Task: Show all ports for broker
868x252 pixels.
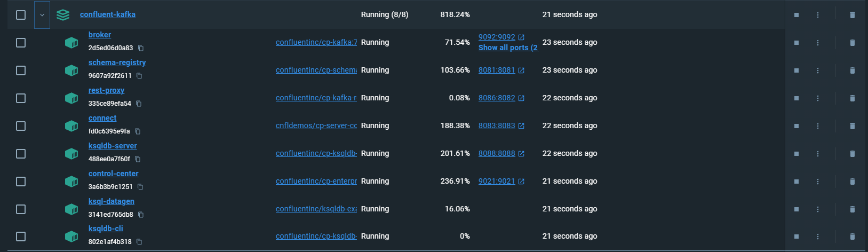Action: pyautogui.click(x=507, y=48)
